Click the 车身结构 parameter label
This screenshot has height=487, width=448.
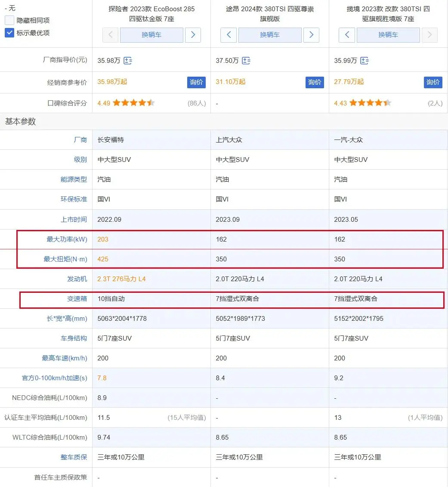[x=74, y=338]
